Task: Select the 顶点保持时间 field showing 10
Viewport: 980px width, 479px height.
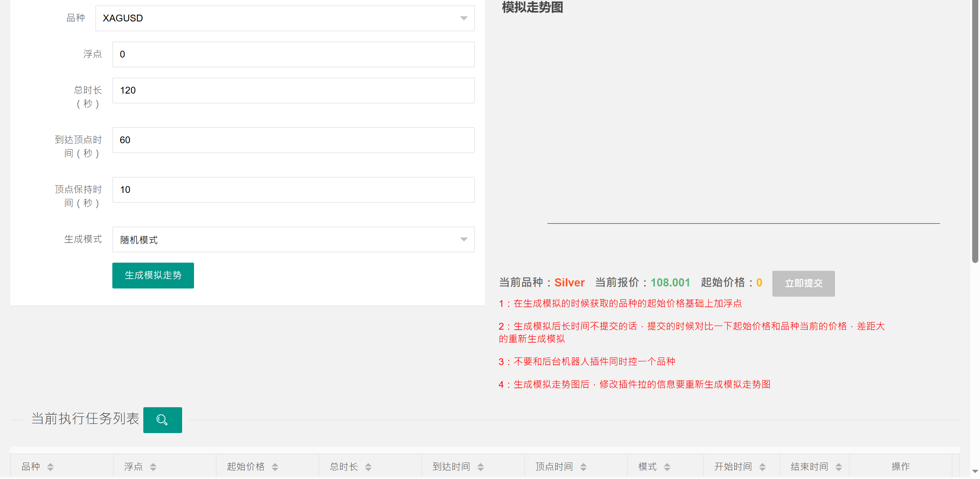Action: pyautogui.click(x=293, y=190)
